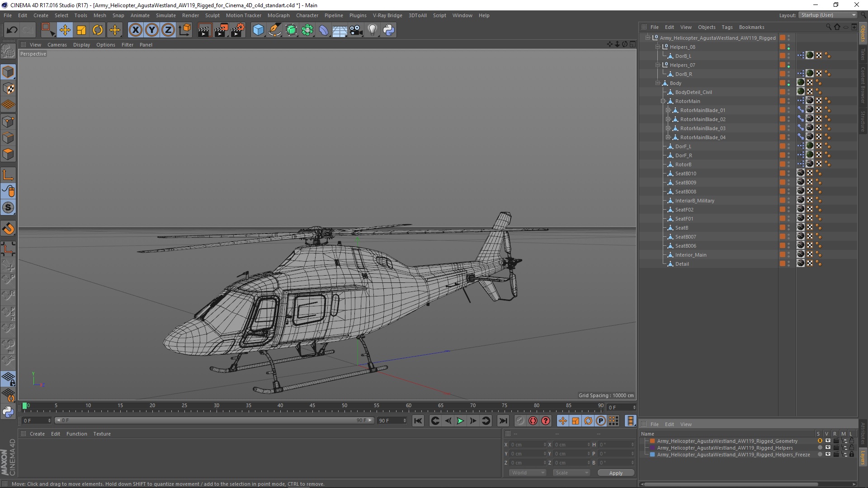The image size is (868, 488).
Task: Click the array/MoGraph green icon
Action: [x=307, y=30]
